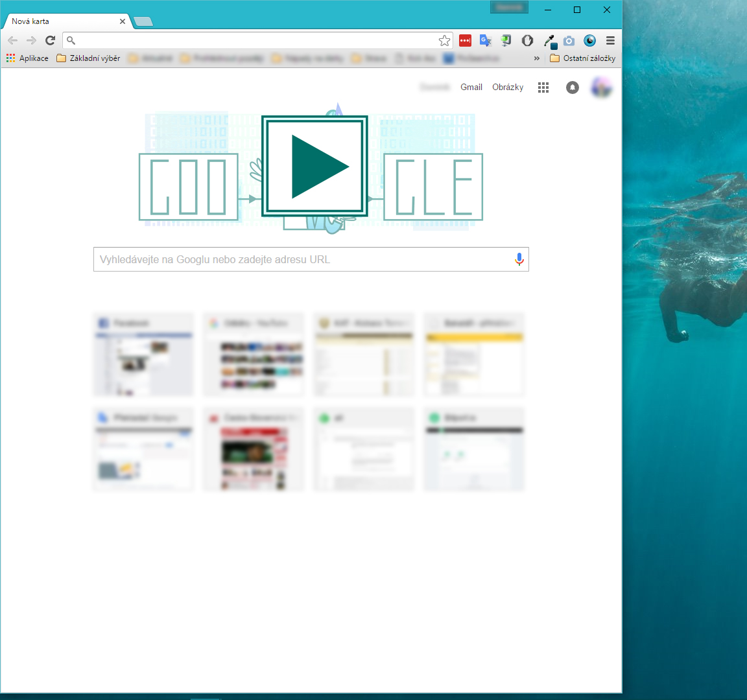This screenshot has width=747, height=700.
Task: Open the Ostatní záložky folder
Action: [x=582, y=58]
